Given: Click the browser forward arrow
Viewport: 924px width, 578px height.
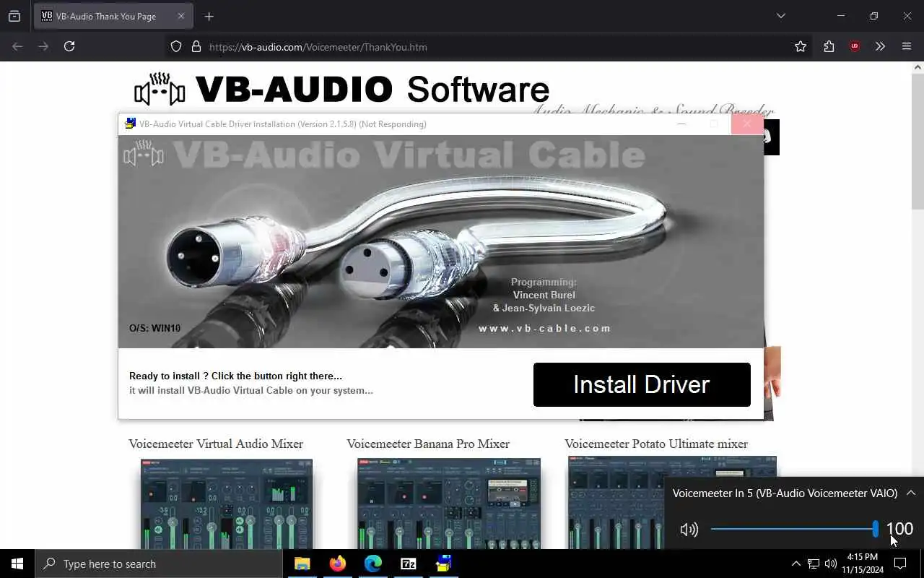Looking at the screenshot, I should point(43,46).
